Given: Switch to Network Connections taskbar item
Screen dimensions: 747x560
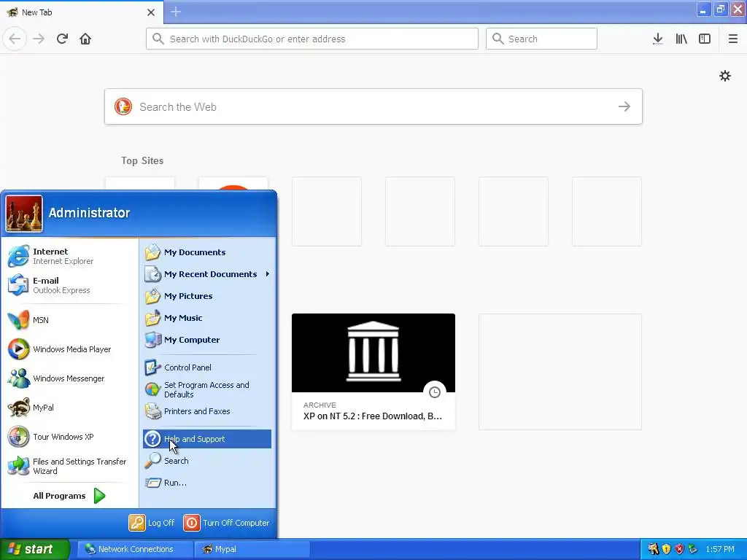Looking at the screenshot, I should click(135, 549).
